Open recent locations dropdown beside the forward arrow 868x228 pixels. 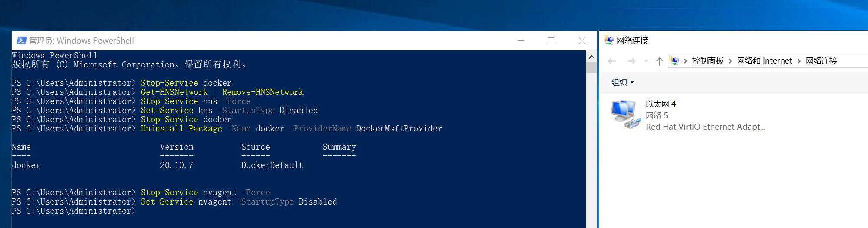646,61
